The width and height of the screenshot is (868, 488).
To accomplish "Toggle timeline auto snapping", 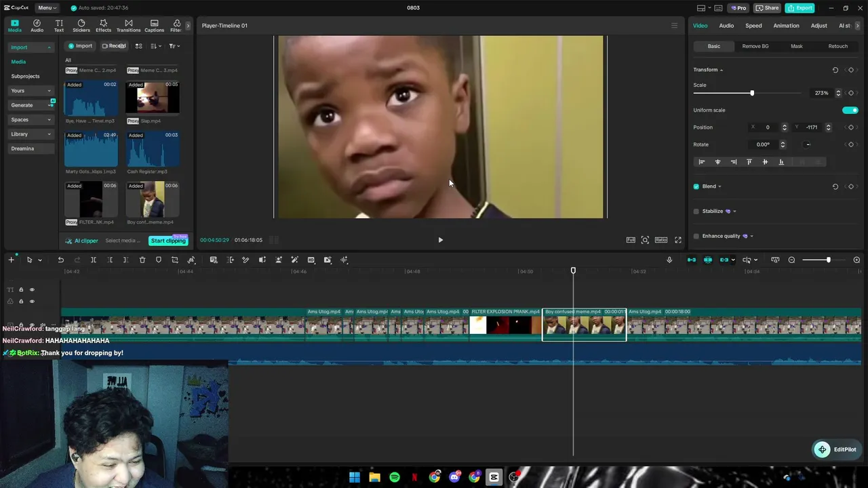I will pyautogui.click(x=708, y=260).
